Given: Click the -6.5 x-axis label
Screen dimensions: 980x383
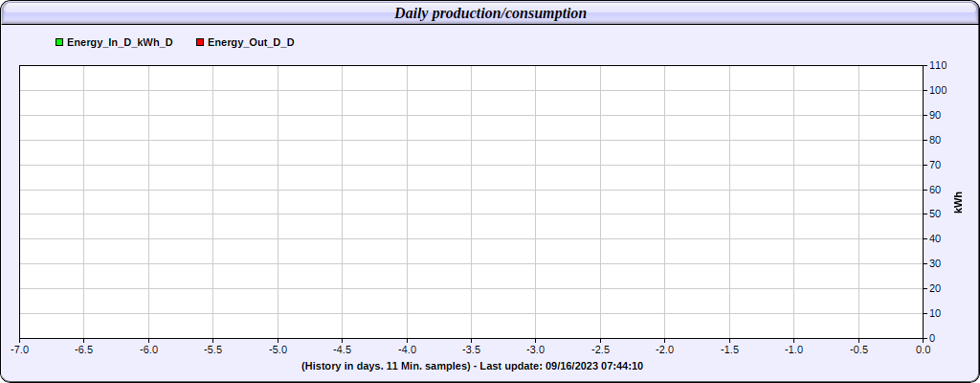Looking at the screenshot, I should [x=84, y=349].
